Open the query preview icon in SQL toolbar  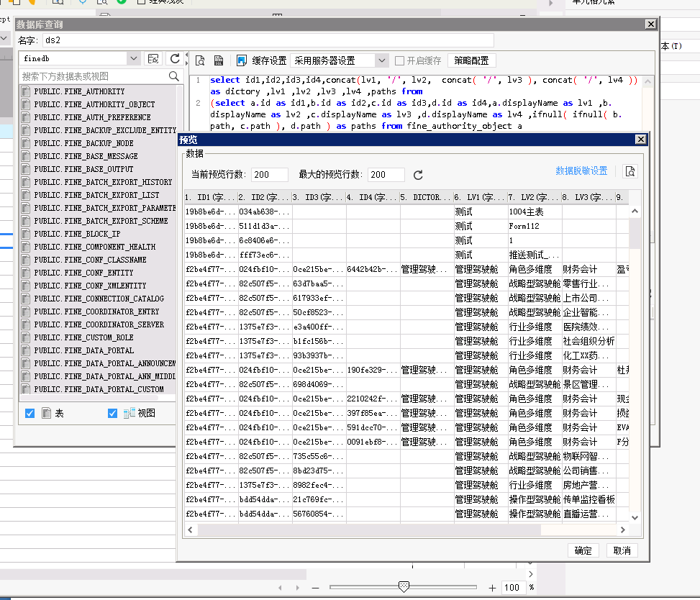click(200, 60)
